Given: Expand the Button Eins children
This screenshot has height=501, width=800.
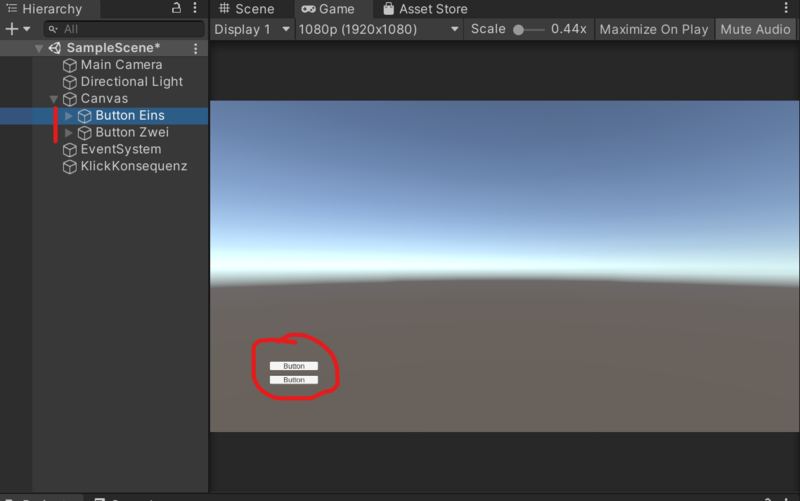Looking at the screenshot, I should (68, 116).
